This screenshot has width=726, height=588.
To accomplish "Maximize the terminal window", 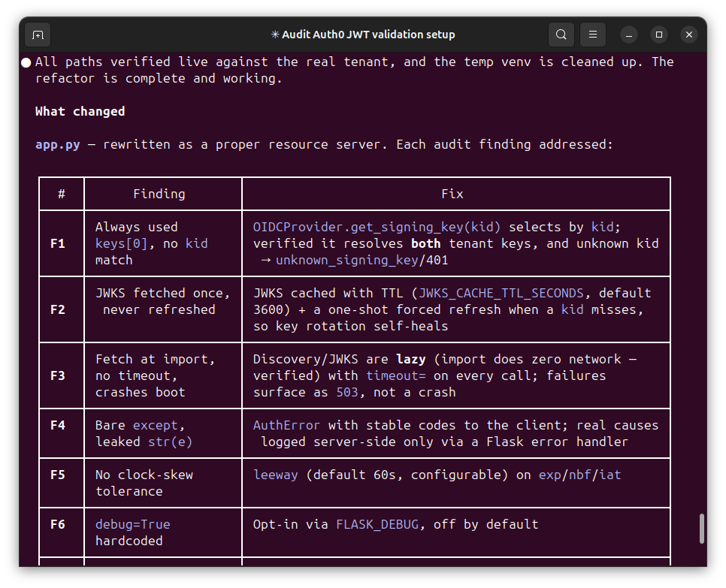I will [659, 35].
